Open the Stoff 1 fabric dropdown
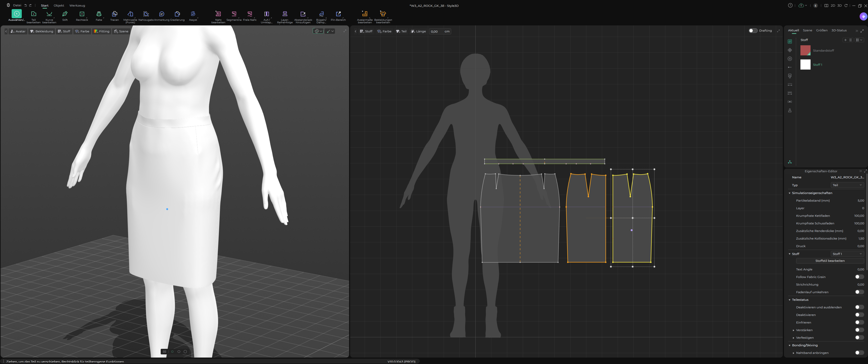868x364 pixels. [x=847, y=254]
